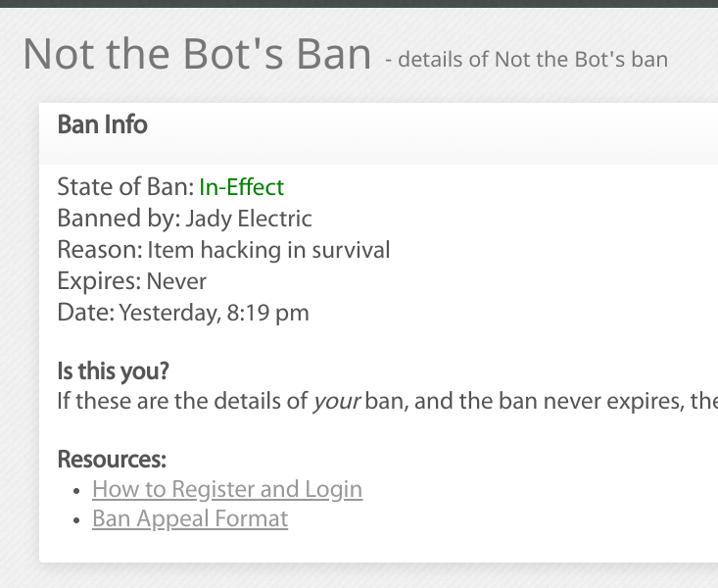The width and height of the screenshot is (718, 588).
Task: Click the Not the Bot's Ban page title
Action: tap(197, 54)
